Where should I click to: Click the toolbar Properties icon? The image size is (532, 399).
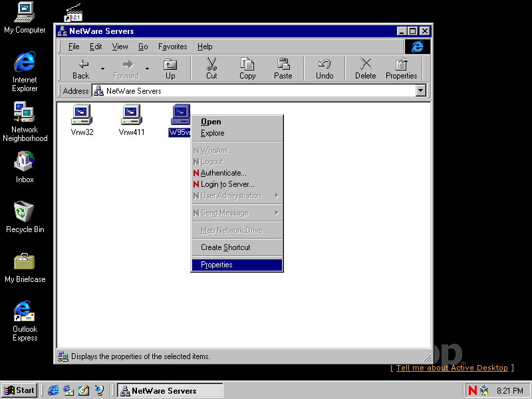pos(402,64)
